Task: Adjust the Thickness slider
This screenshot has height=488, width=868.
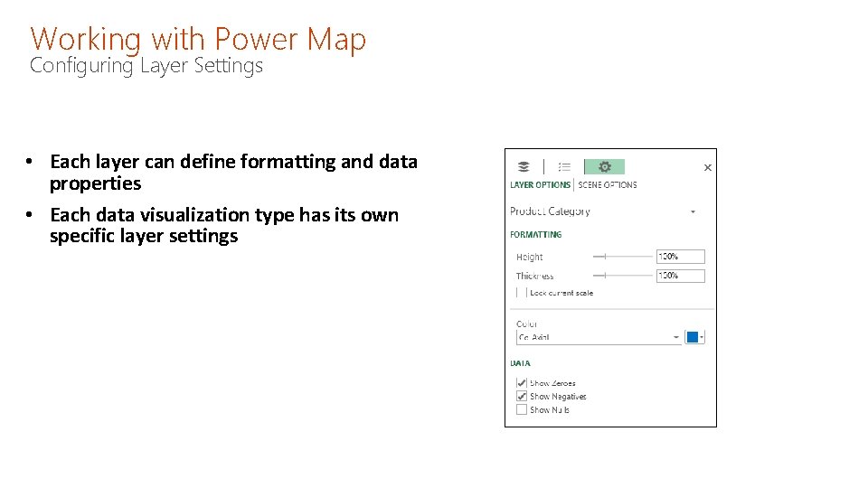Action: coord(622,276)
